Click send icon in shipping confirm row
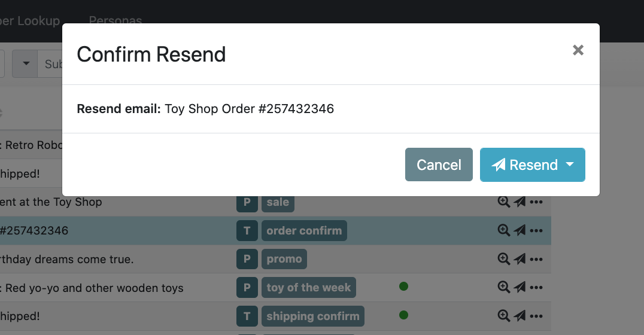The image size is (644, 335). point(520,316)
